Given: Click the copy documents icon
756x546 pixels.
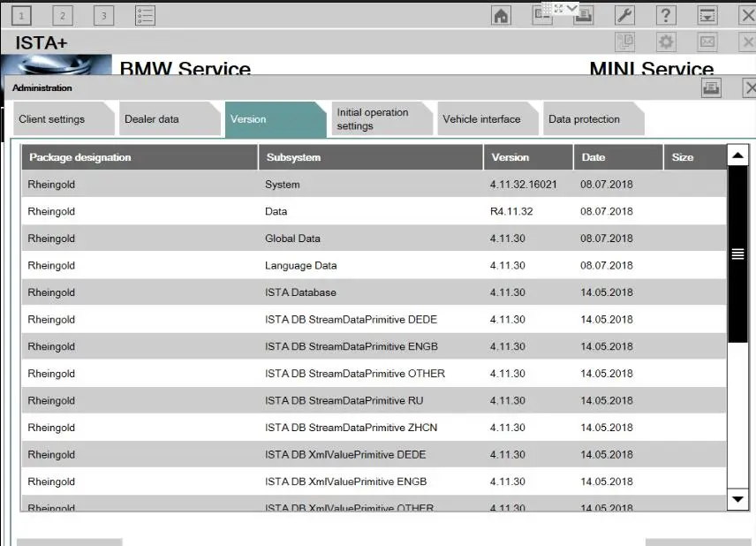Looking at the screenshot, I should (625, 42).
